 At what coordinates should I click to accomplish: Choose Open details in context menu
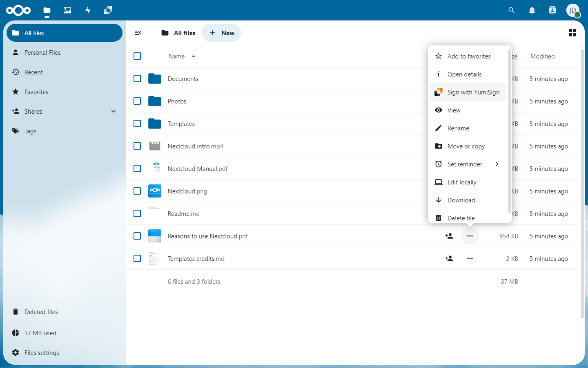468,74
